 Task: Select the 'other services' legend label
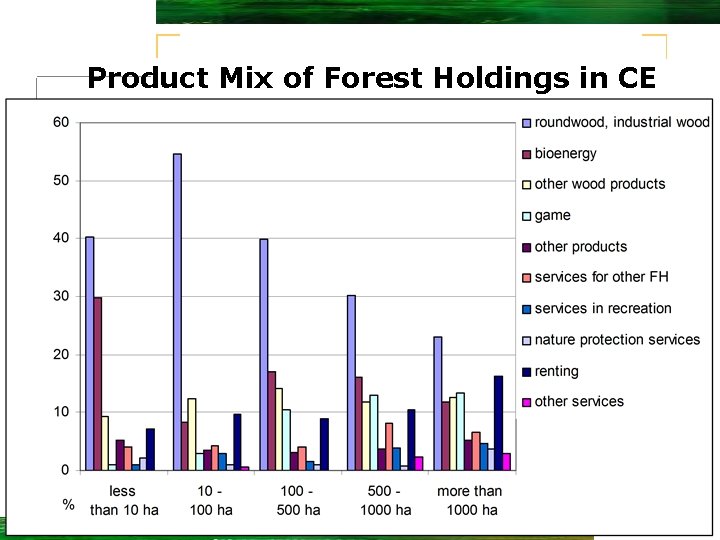click(579, 401)
